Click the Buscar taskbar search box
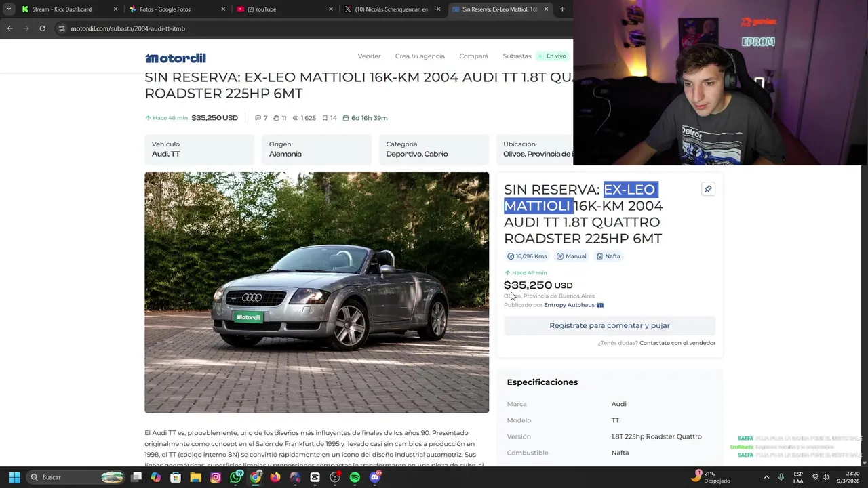Viewport: 868px width, 488px height. tap(76, 477)
